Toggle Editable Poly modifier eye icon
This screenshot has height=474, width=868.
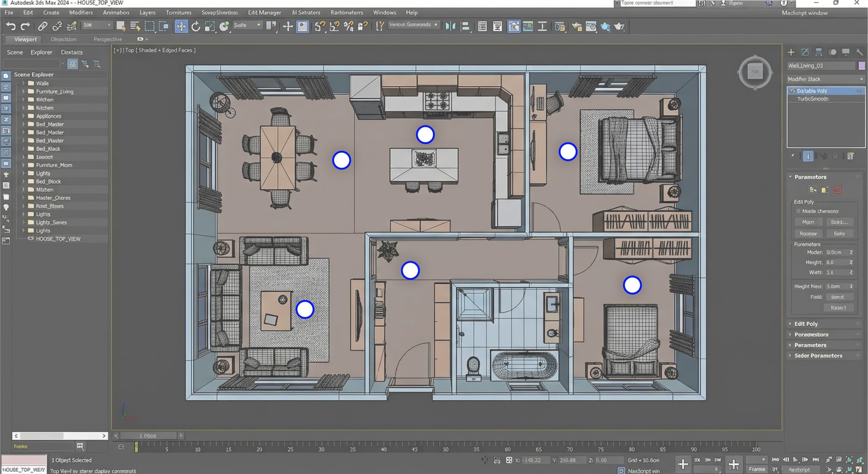click(792, 91)
